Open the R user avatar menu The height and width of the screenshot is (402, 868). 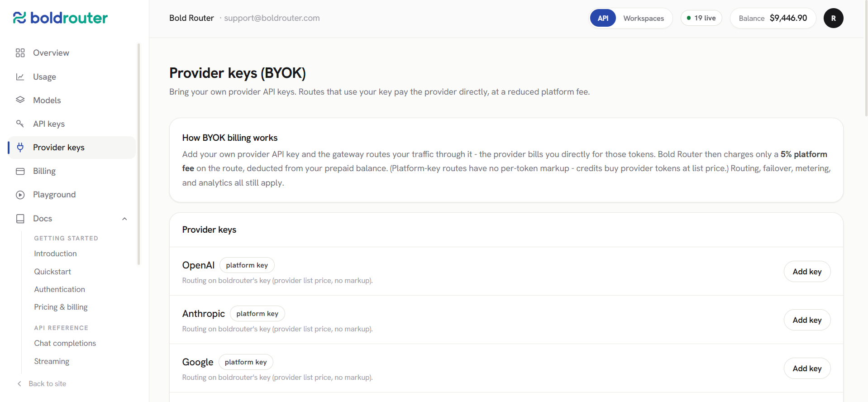pos(833,18)
